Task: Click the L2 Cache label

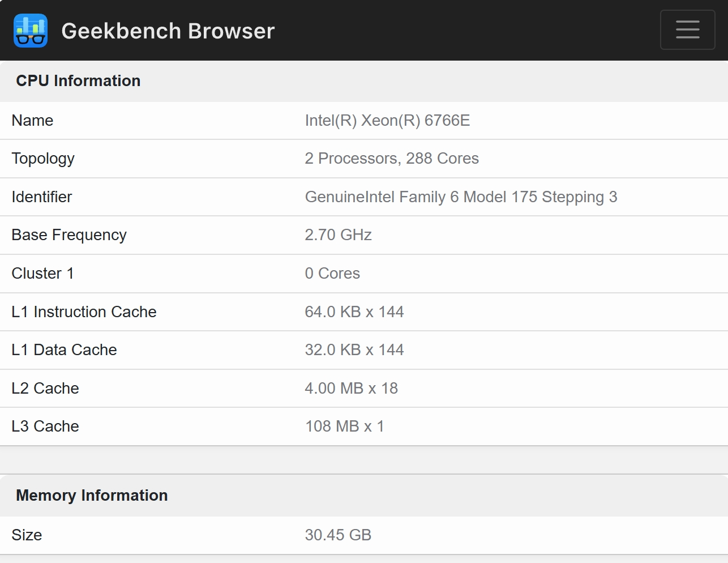Action: (x=45, y=389)
